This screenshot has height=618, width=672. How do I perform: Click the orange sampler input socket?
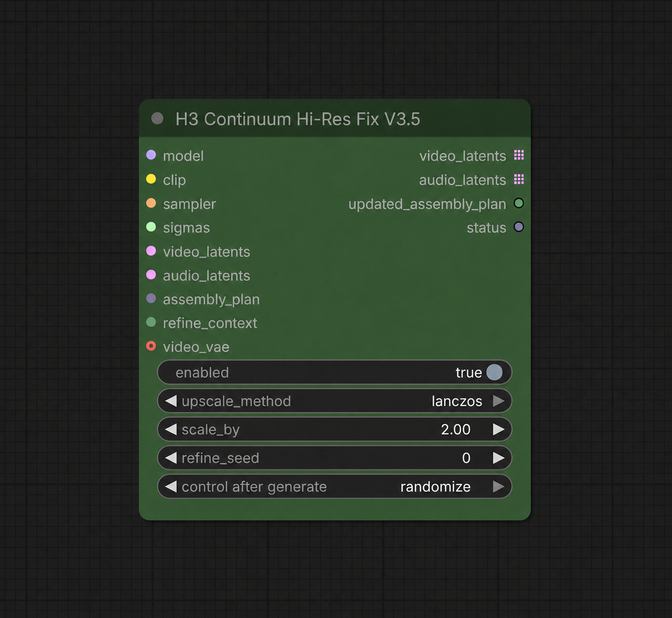click(x=151, y=203)
